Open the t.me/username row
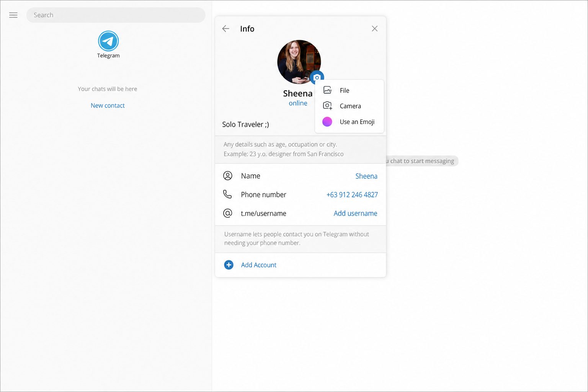Image resolution: width=588 pixels, height=392 pixels. coord(301,213)
